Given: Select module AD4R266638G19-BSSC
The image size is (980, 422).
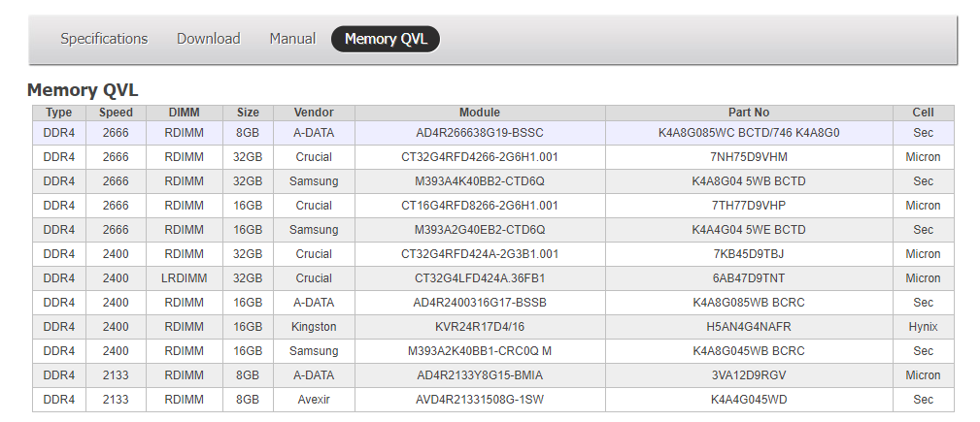Looking at the screenshot, I should click(480, 133).
